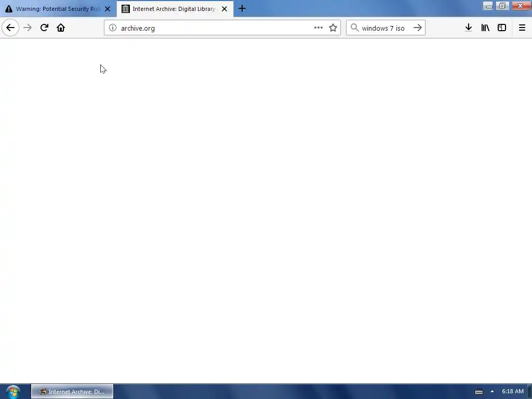Toggle the sidebar view

[502, 28]
